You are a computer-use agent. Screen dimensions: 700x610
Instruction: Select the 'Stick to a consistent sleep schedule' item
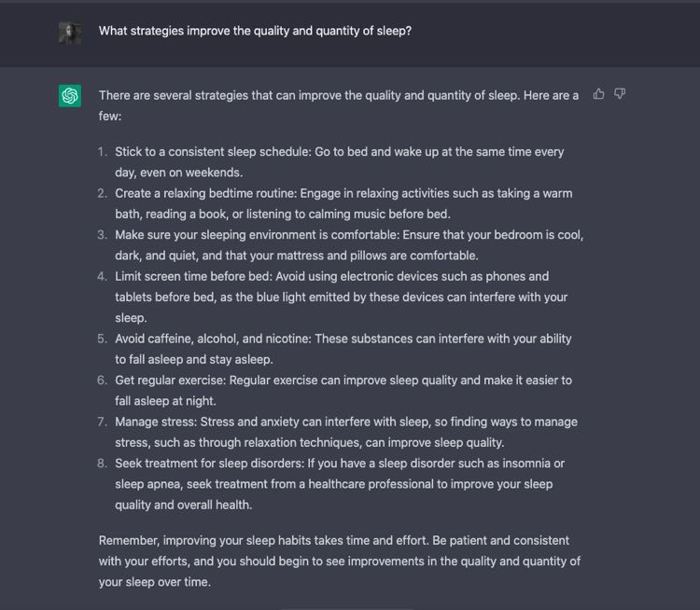click(340, 162)
